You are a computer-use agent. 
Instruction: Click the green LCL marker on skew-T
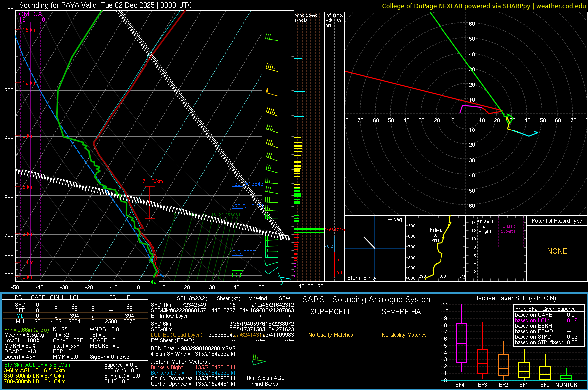[237, 274]
